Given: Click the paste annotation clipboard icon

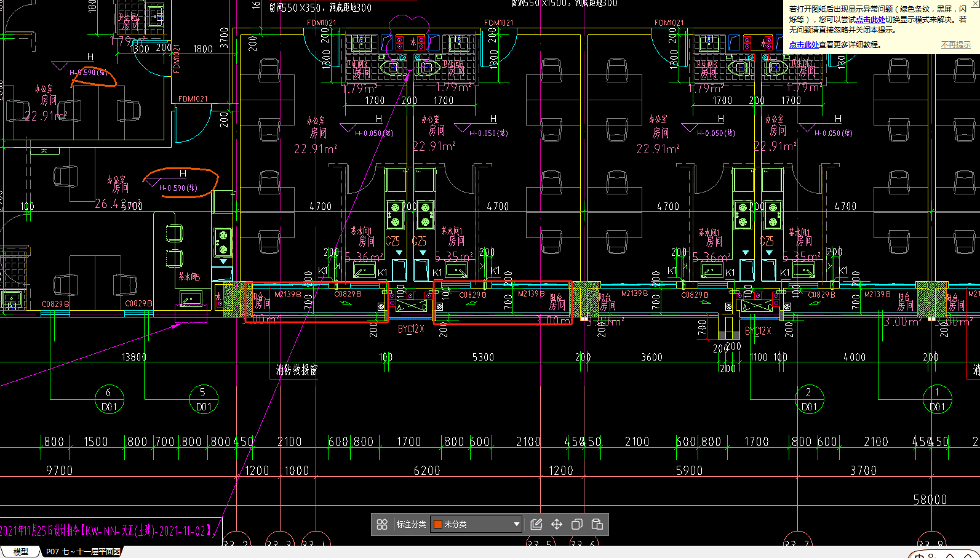Looking at the screenshot, I should [597, 524].
